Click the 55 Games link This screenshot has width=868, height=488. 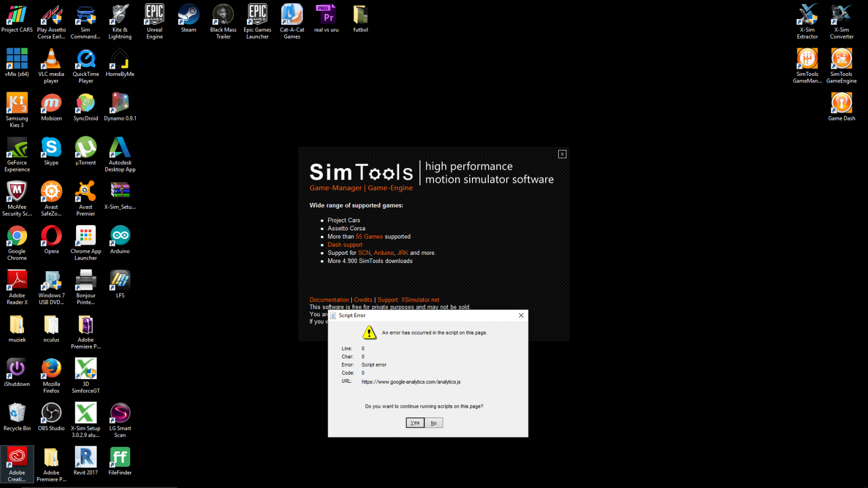369,237
